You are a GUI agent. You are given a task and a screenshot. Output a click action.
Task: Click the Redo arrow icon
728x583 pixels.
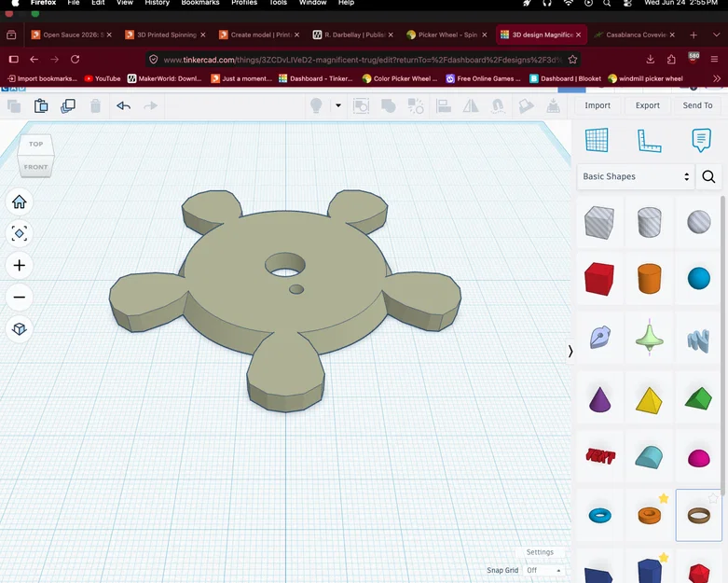150,106
